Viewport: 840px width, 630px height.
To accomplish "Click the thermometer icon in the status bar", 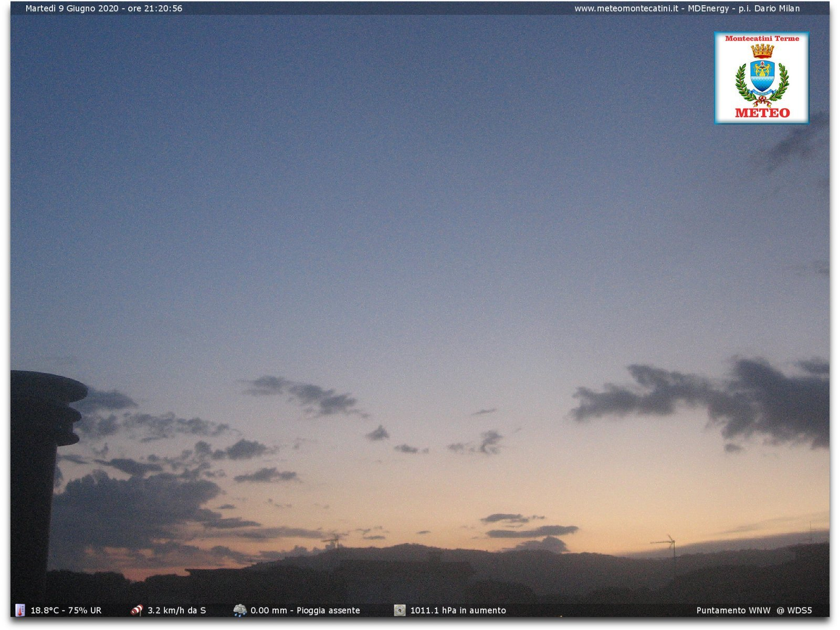I will pos(20,610).
